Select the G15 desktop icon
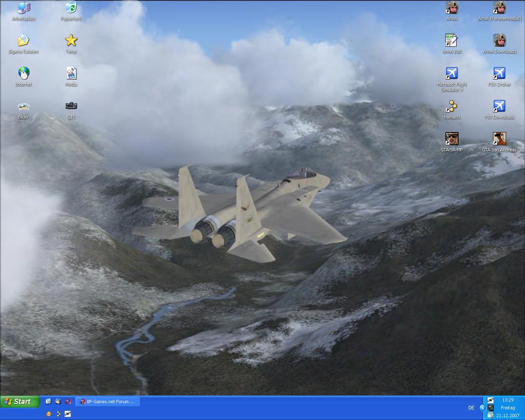The image size is (525, 420). (x=71, y=106)
